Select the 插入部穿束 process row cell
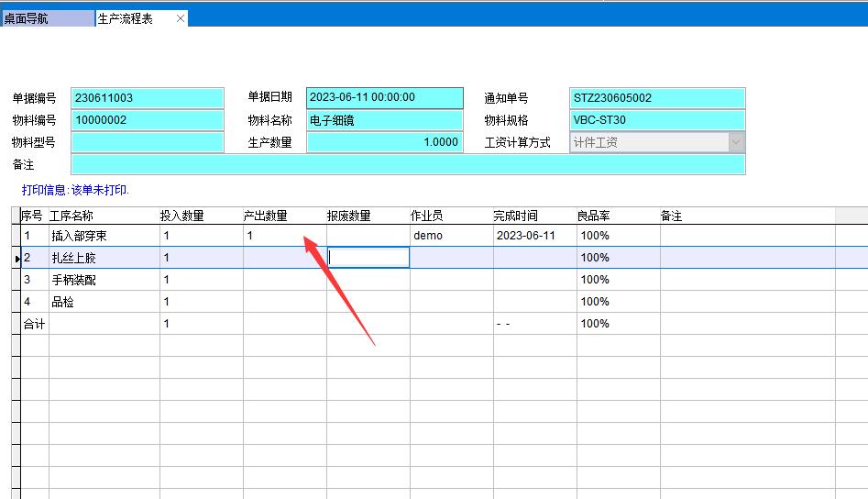The height and width of the screenshot is (499, 868). (104, 236)
